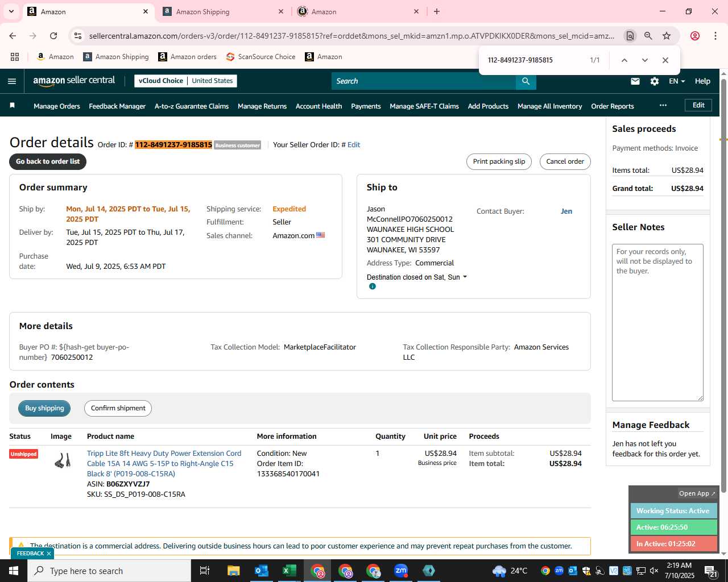Image resolution: width=728 pixels, height=582 pixels.
Task: Open the Amazon orders bookmark
Action: (x=187, y=57)
